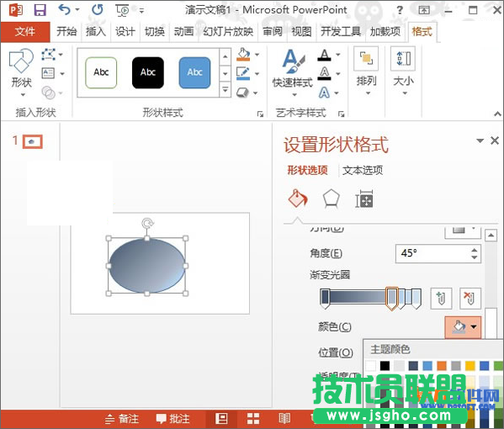Open Shape Outline dropdown arrow
Image resolution: width=504 pixels, height=429 pixels.
pos(257,74)
